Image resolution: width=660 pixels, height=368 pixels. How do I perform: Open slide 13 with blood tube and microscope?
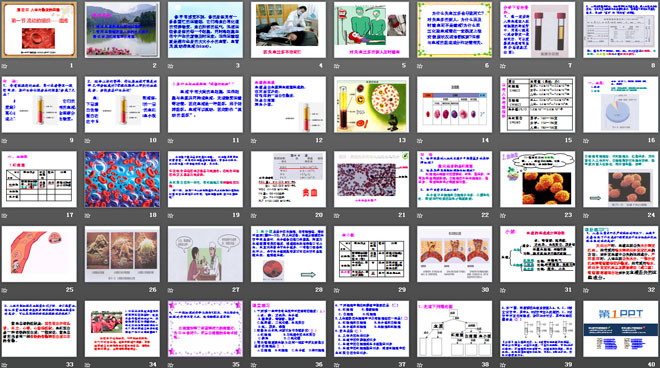(372, 104)
